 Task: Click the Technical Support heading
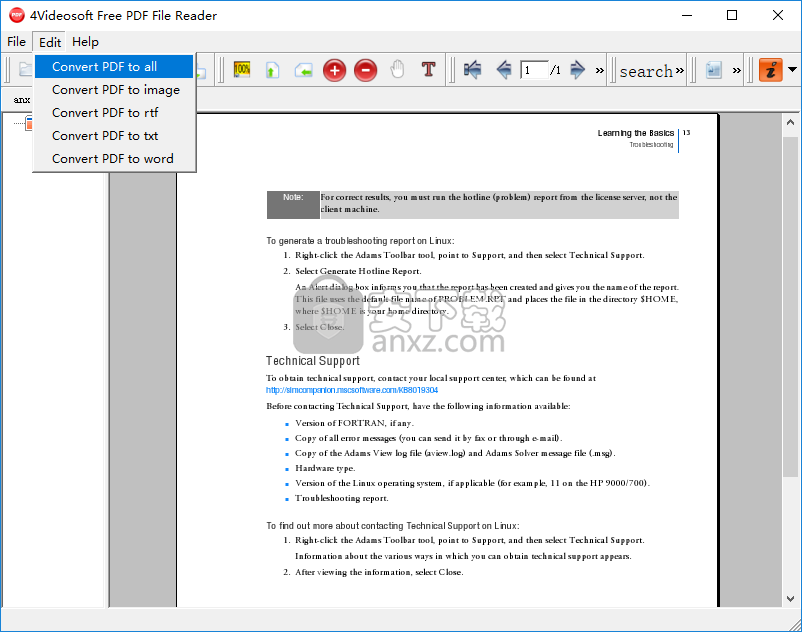(313, 360)
